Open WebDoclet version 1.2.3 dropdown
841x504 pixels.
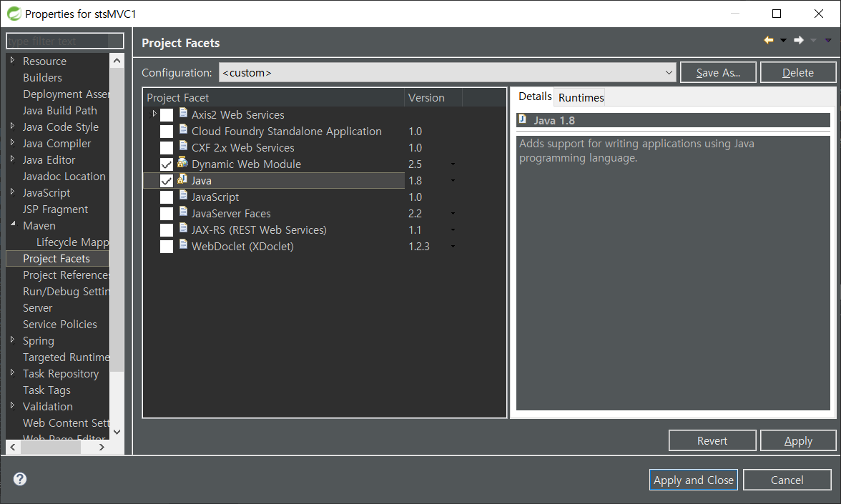click(453, 247)
